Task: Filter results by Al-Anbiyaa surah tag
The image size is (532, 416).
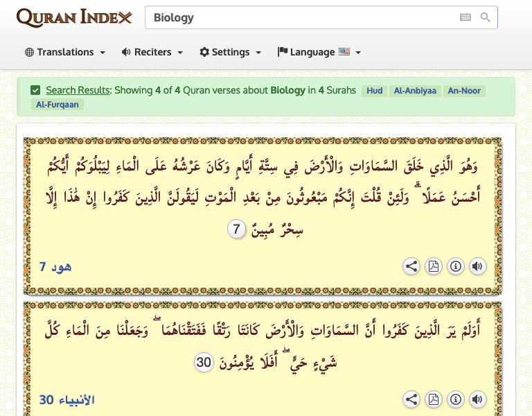Action: coord(415,91)
